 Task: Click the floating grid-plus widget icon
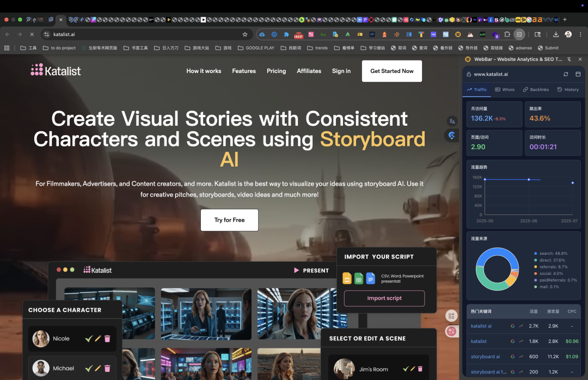click(451, 316)
